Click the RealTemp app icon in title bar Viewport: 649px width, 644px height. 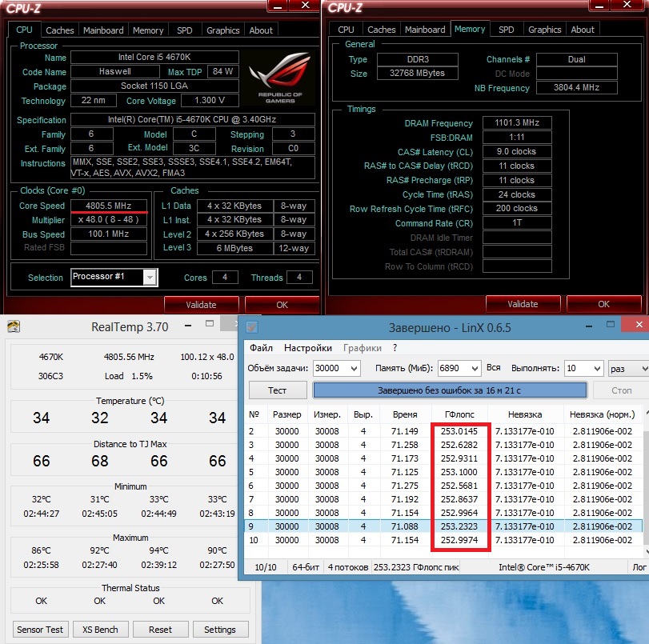pyautogui.click(x=14, y=327)
